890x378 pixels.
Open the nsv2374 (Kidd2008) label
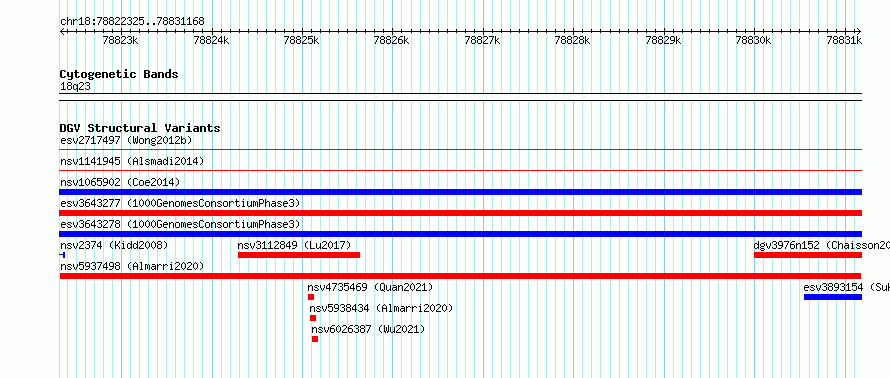pyautogui.click(x=114, y=245)
